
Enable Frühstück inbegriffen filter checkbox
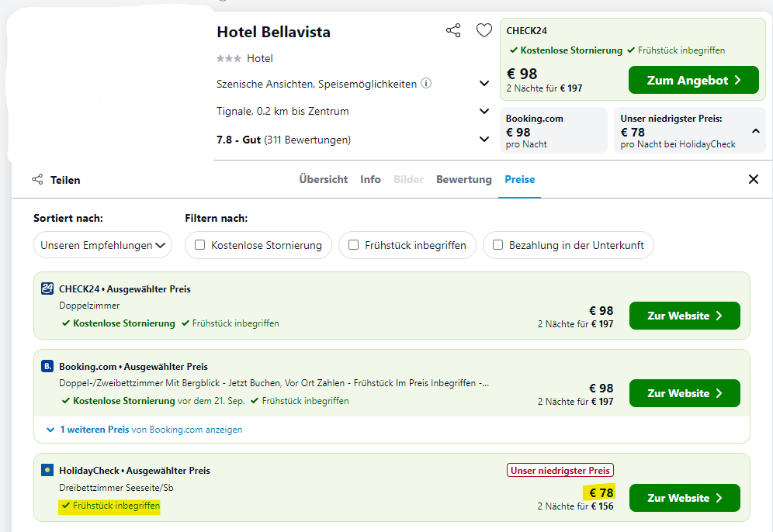tap(353, 245)
